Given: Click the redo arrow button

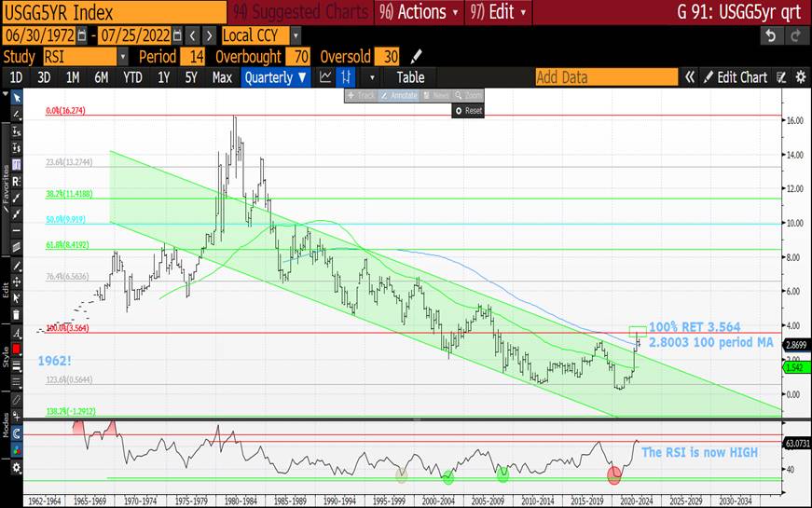Looking at the screenshot, I should point(794,35).
